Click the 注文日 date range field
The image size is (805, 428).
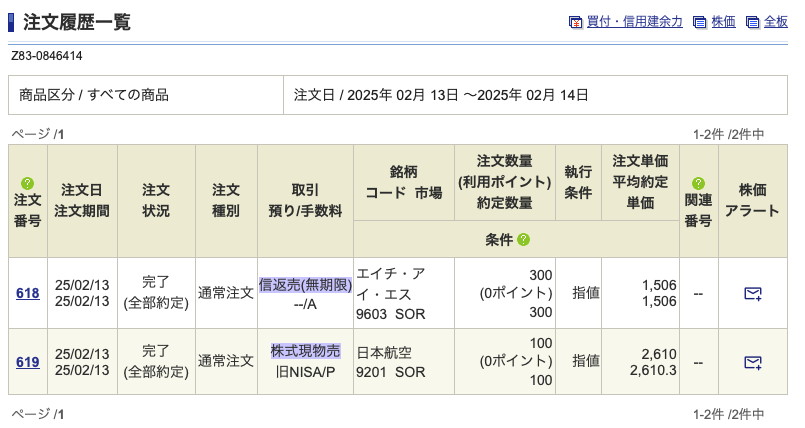point(440,95)
